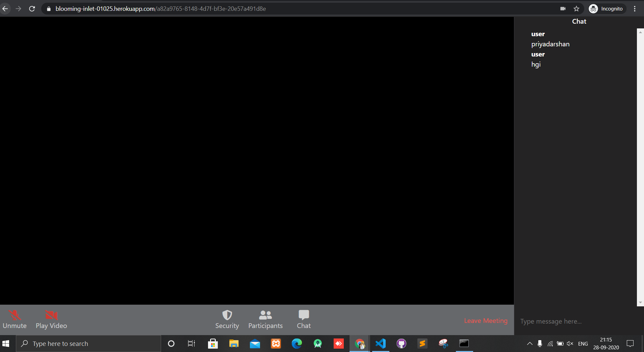The height and width of the screenshot is (352, 644).
Task: Open Visual Studio Code from taskbar
Action: click(x=381, y=344)
